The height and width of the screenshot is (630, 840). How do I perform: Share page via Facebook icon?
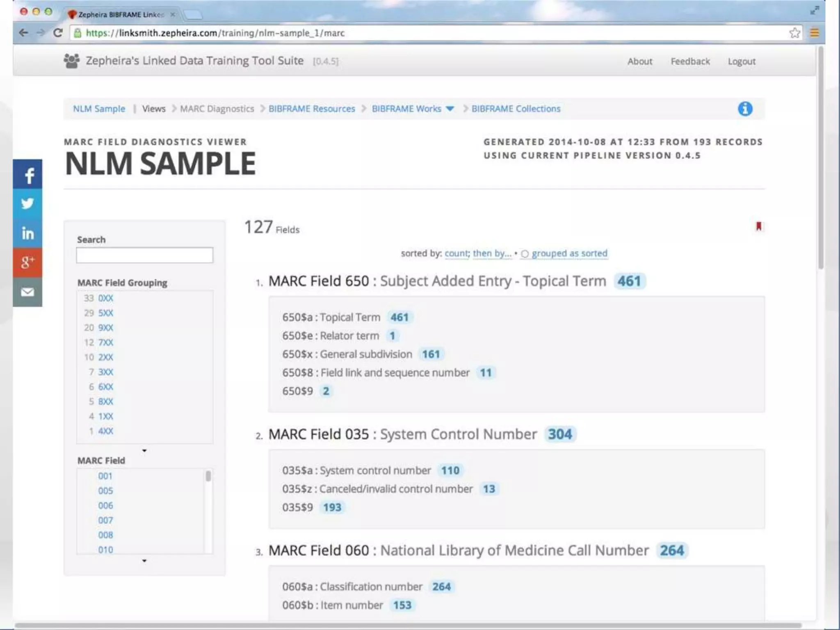pos(27,175)
